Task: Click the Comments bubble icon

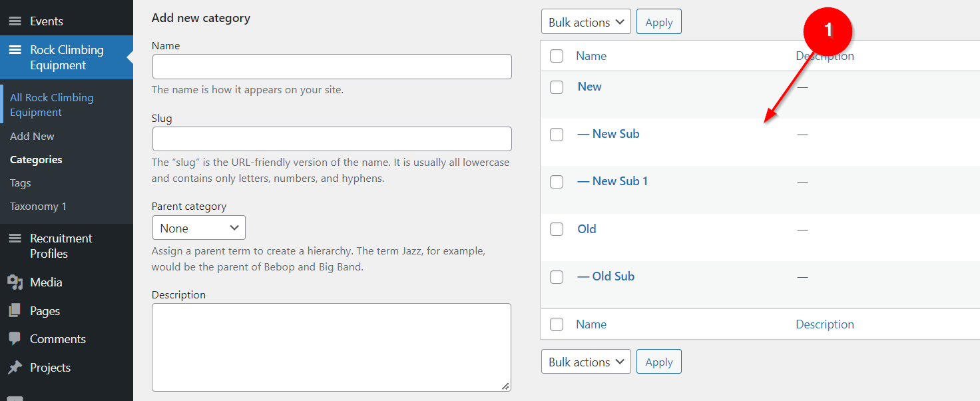Action: pos(15,339)
